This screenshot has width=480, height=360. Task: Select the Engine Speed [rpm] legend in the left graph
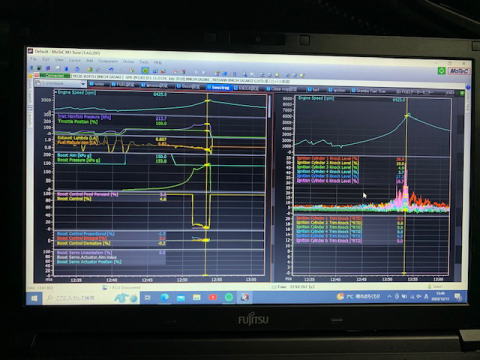tap(77, 92)
